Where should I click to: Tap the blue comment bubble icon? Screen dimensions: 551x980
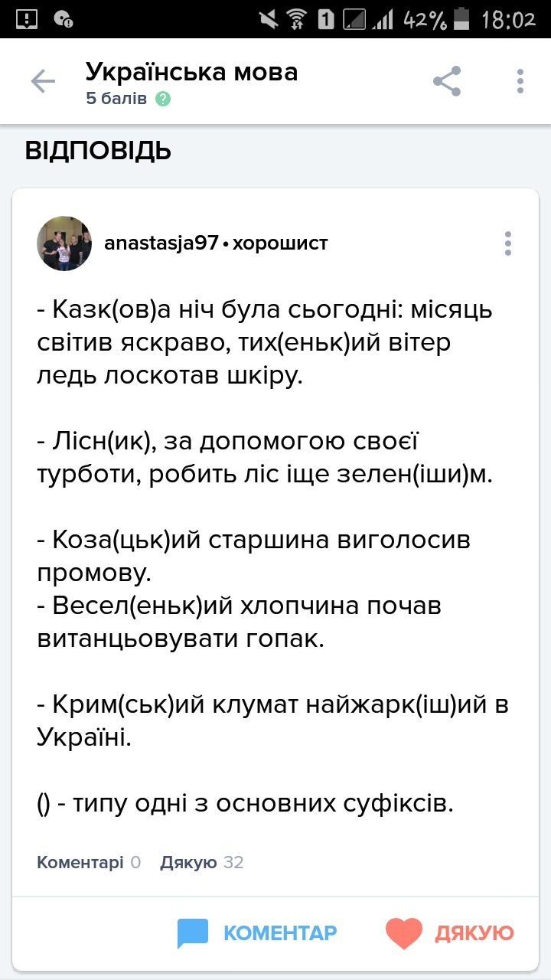point(193,933)
